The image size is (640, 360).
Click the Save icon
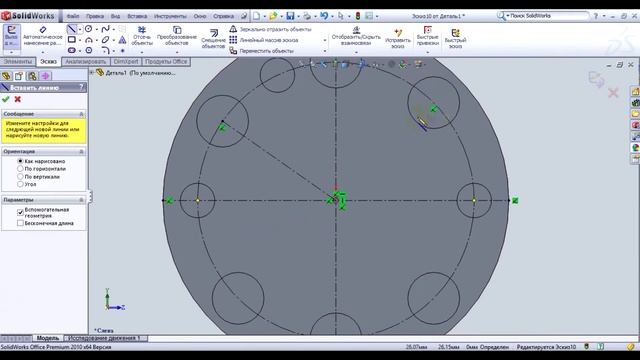coord(290,16)
